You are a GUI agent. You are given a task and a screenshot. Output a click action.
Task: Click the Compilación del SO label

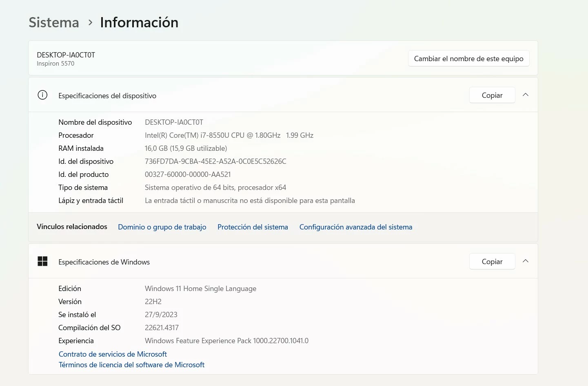click(x=89, y=328)
